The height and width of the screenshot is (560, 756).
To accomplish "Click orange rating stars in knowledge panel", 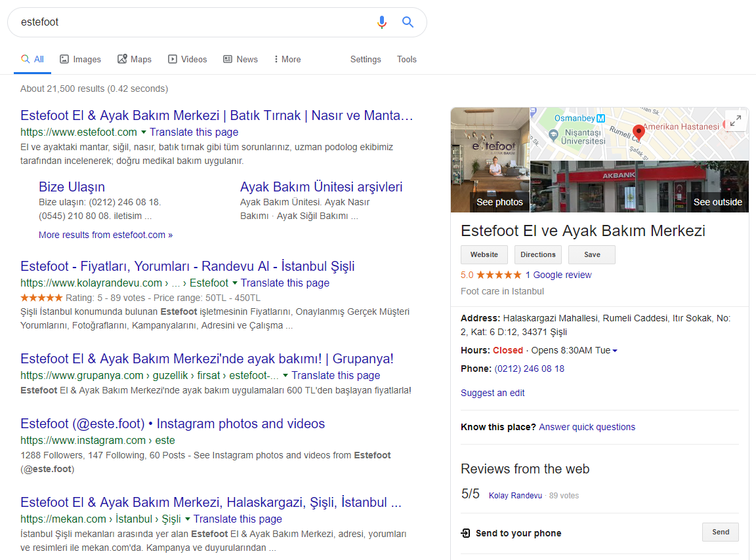I will click(x=499, y=275).
